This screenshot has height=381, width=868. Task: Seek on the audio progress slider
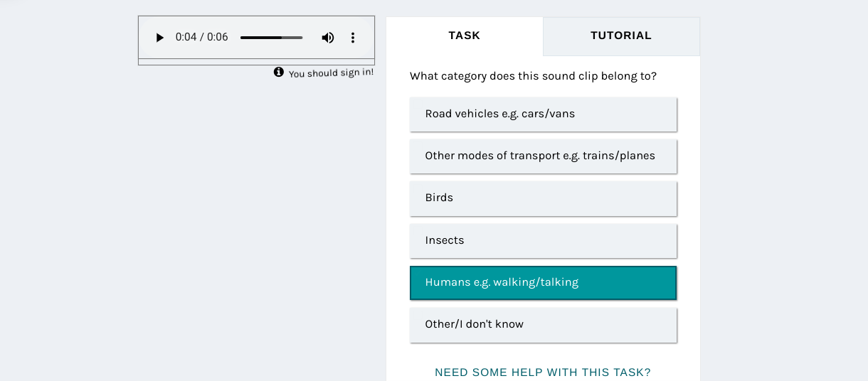point(272,38)
